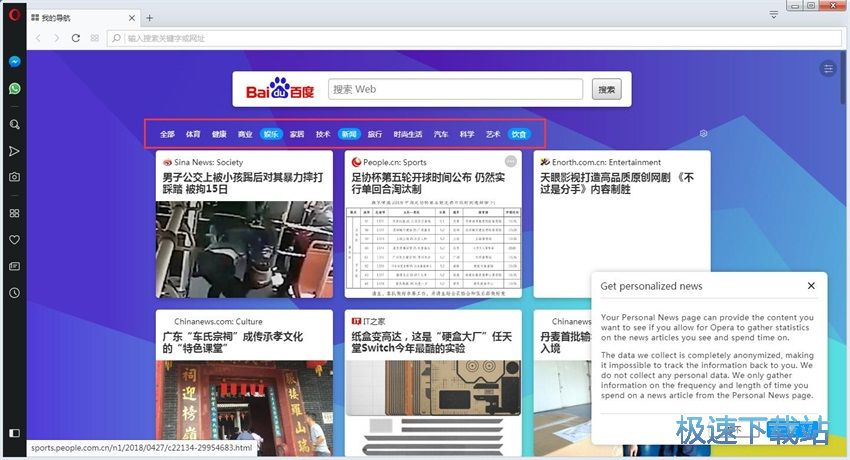Open Sina News bus incident headline
The width and height of the screenshot is (850, 460).
(x=243, y=183)
